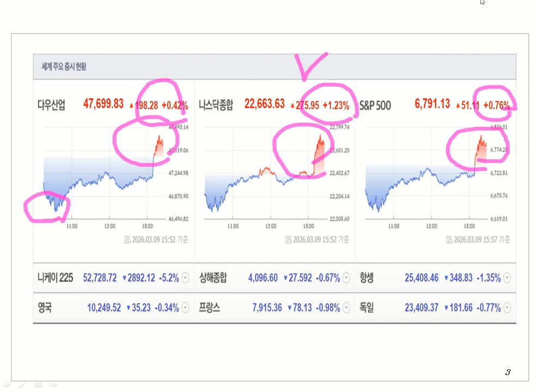Click the Hang Seng percent change -1.35%

tap(489, 278)
